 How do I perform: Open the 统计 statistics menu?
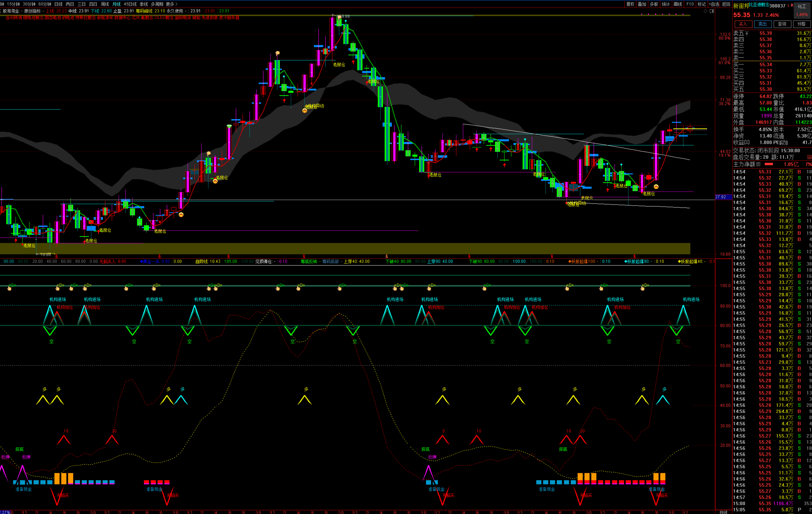pyautogui.click(x=666, y=4)
